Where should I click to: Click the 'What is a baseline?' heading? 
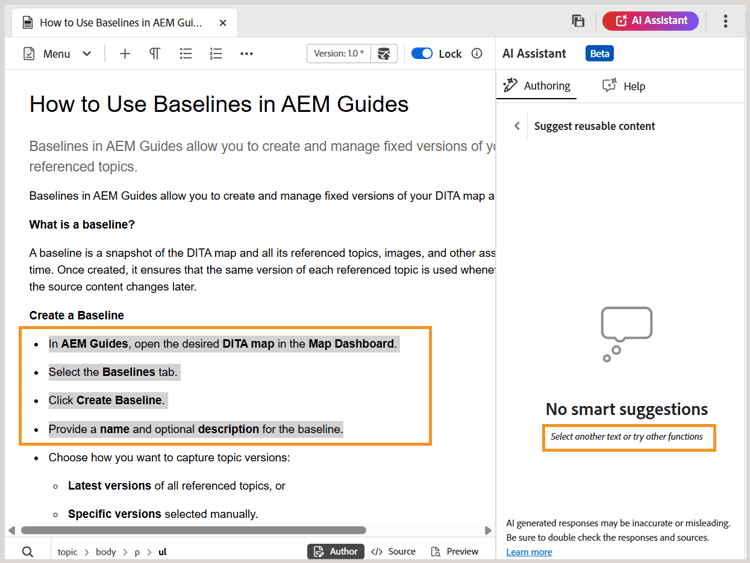pyautogui.click(x=82, y=224)
